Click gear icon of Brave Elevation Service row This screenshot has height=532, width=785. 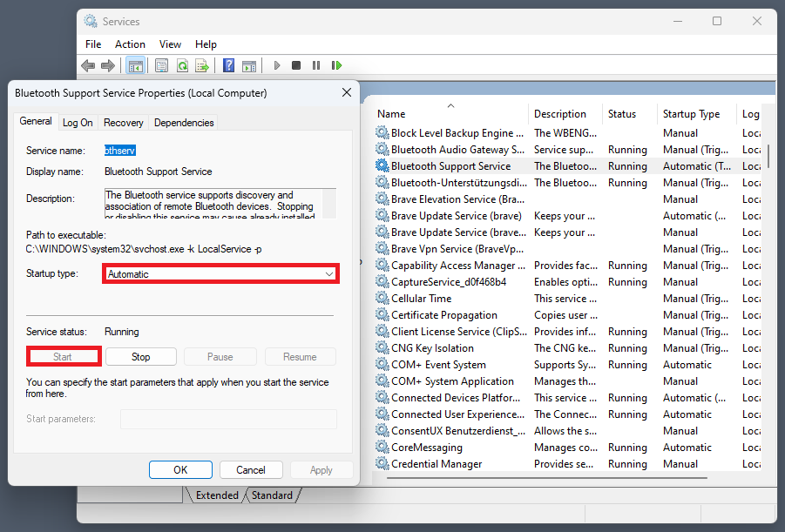click(382, 199)
